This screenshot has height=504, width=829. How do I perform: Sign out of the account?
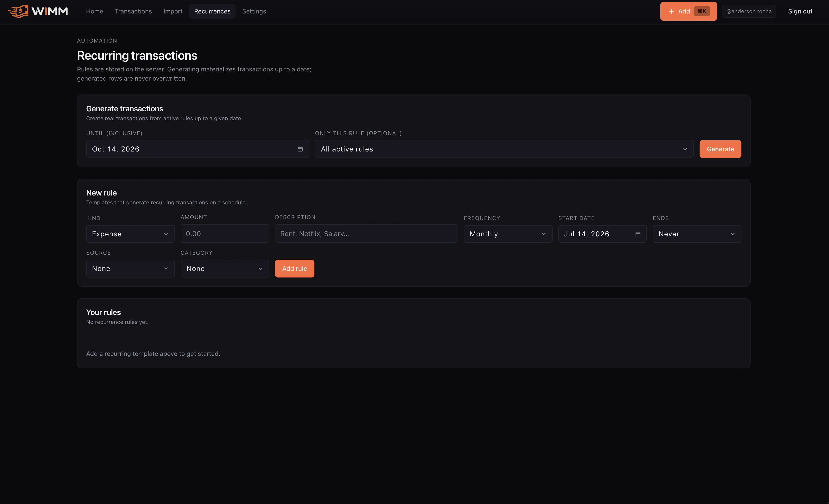(800, 11)
